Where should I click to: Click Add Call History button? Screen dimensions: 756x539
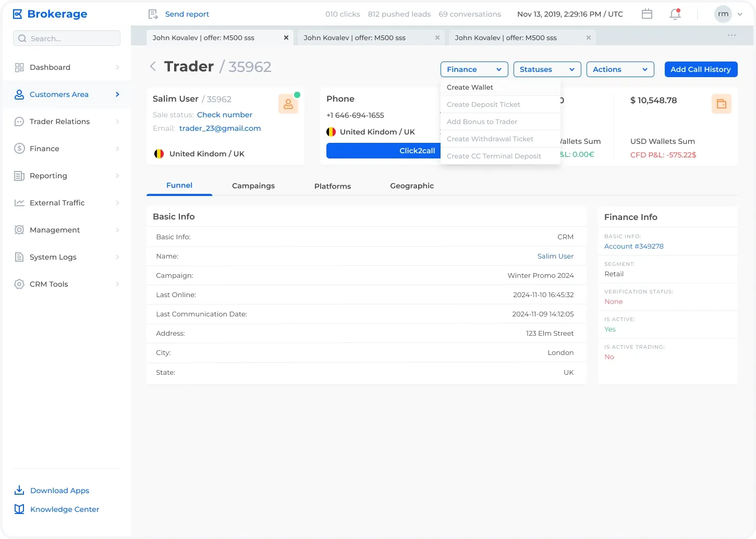[701, 69]
